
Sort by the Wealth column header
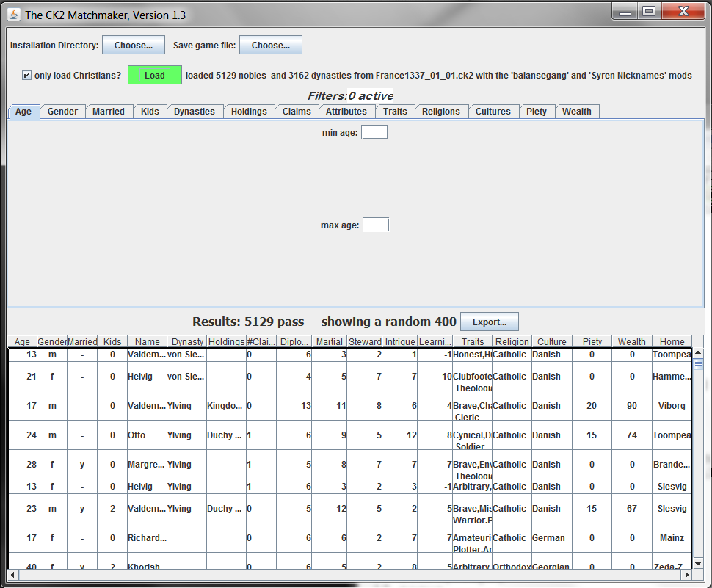(632, 341)
